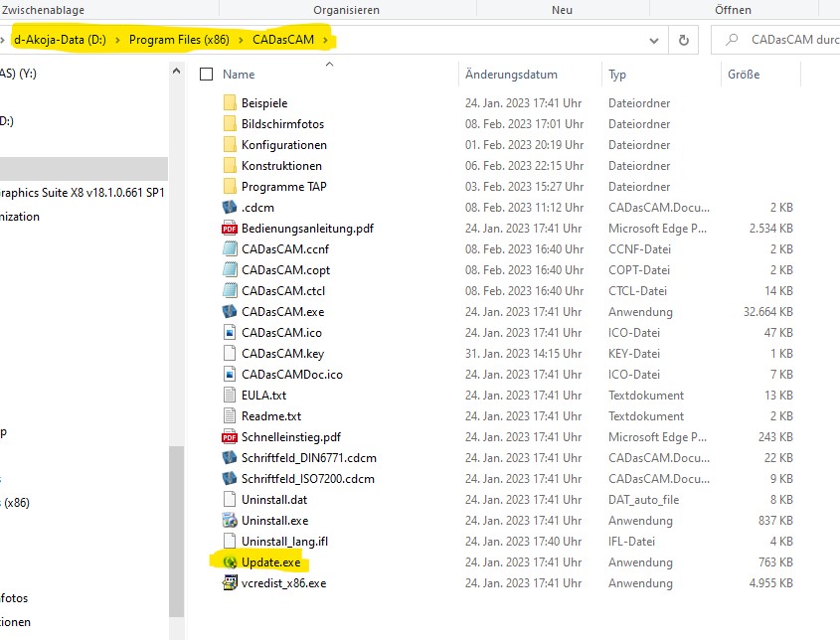Screen dimensions: 840x640
Task: Select the Konstruktionen folder icon
Action: [230, 166]
